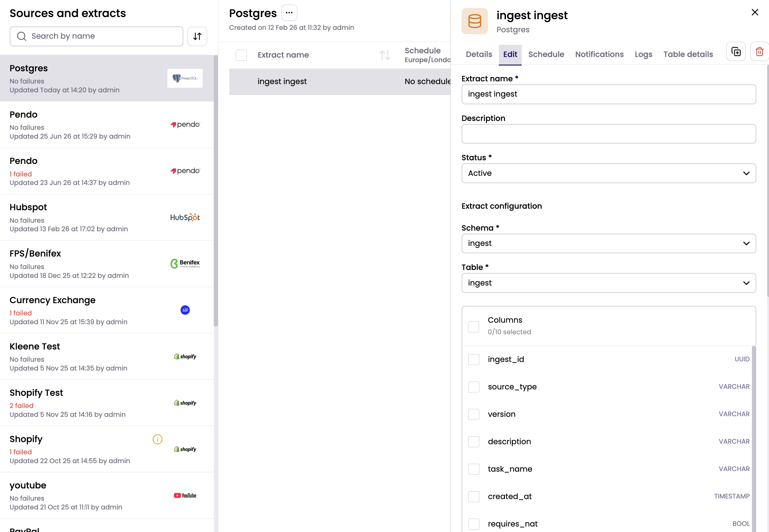
Task: Check the source_type column
Action: 474,387
